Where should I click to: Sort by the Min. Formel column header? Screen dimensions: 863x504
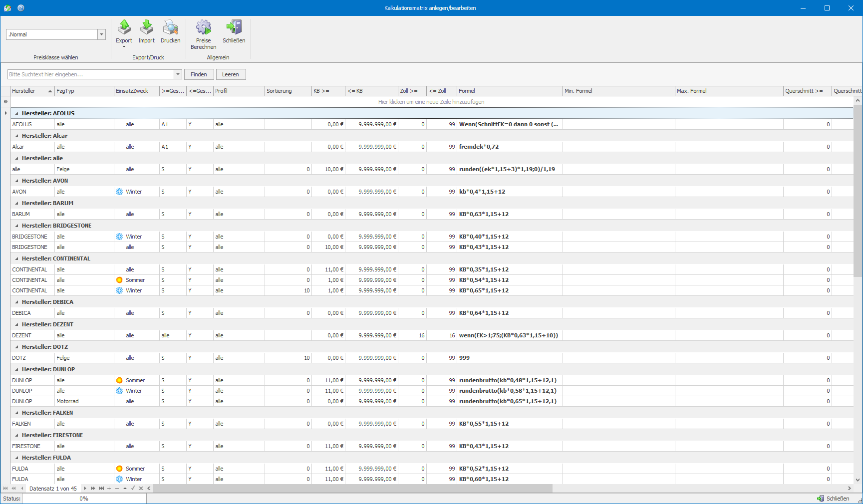click(x=618, y=91)
